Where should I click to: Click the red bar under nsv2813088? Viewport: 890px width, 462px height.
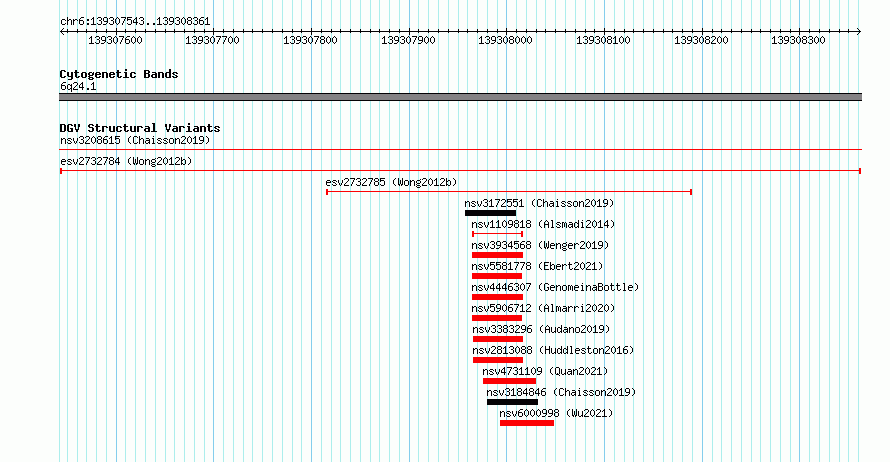click(x=498, y=360)
